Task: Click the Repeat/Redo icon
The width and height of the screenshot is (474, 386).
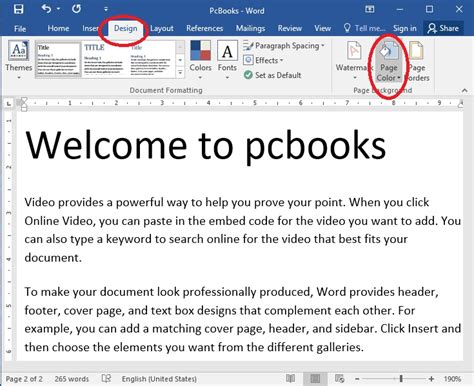Action: coord(76,9)
